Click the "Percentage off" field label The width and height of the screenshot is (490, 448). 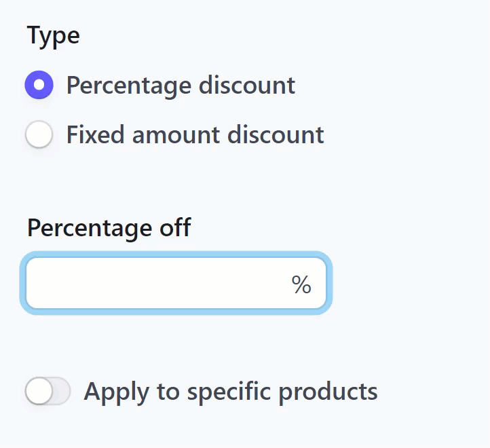coord(109,227)
